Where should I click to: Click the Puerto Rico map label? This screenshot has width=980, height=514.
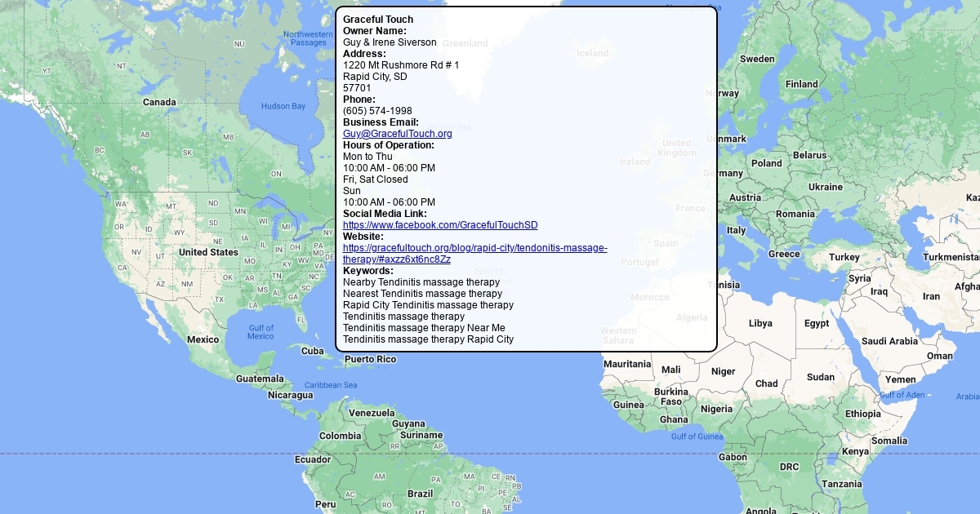click(x=370, y=360)
